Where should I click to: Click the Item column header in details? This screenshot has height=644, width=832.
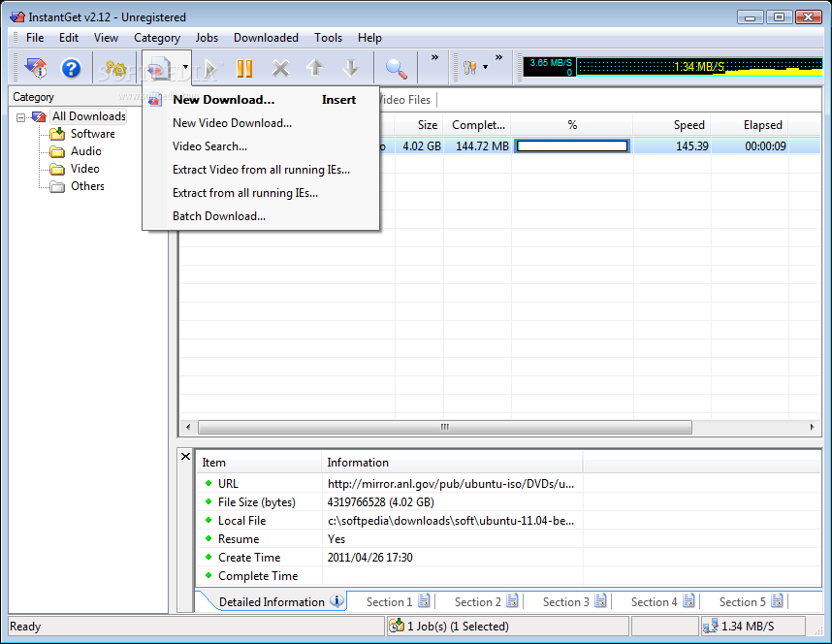click(x=259, y=463)
